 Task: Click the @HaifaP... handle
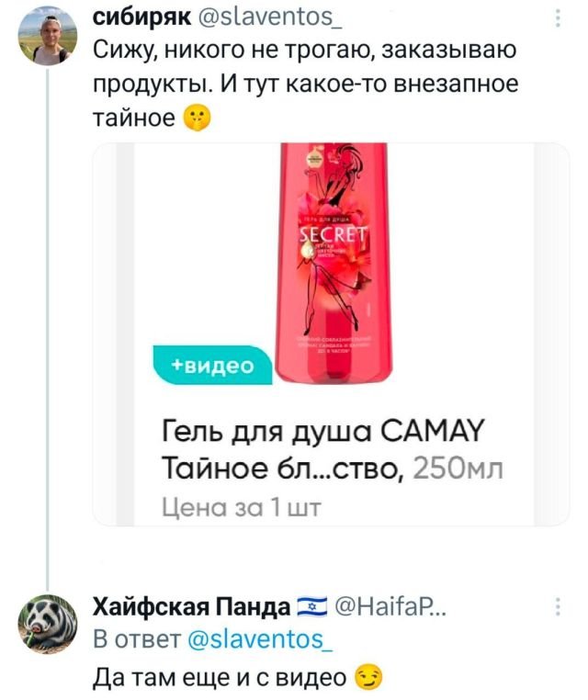pyautogui.click(x=390, y=606)
